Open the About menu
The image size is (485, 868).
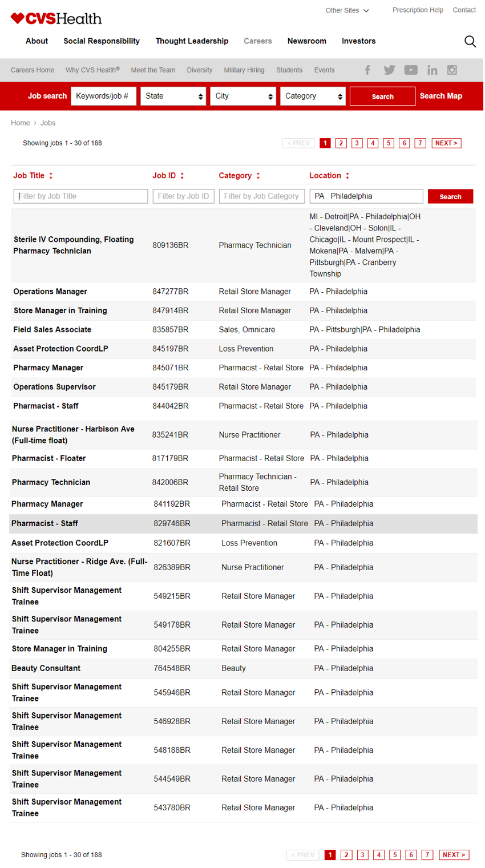pyautogui.click(x=37, y=41)
